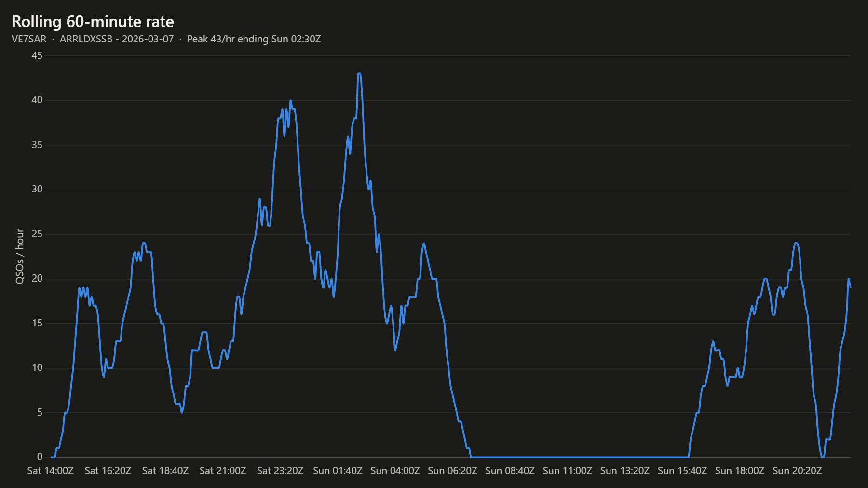Viewport: 868px width, 488px height.
Task: Click the 'Rolling 60-minute rate' chart title
Action: pos(93,22)
